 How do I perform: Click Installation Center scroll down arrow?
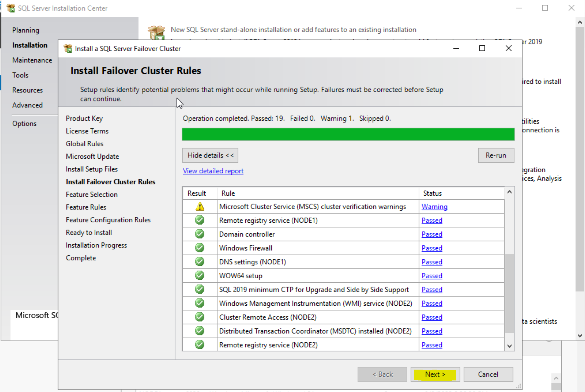click(580, 336)
